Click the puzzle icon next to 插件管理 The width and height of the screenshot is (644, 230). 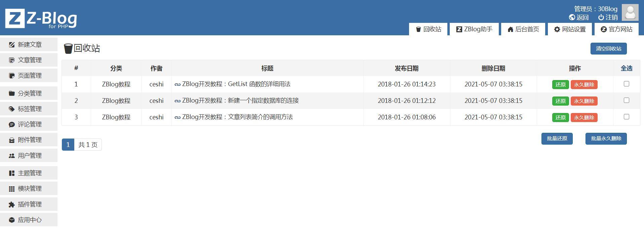coord(12,204)
